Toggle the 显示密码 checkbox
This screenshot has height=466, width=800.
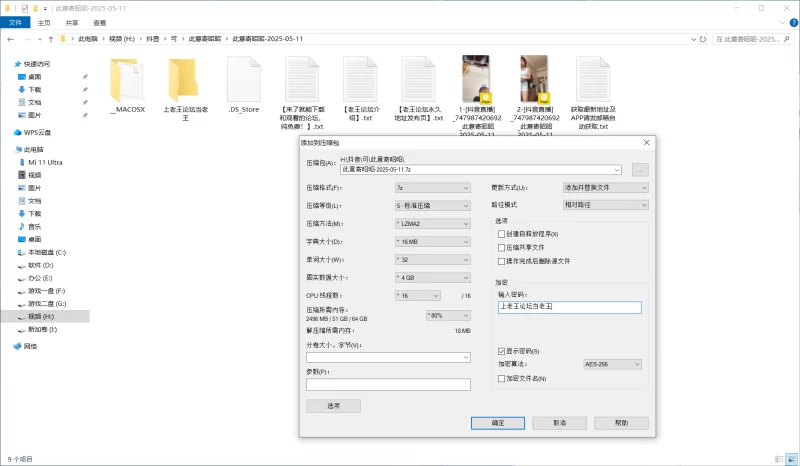tap(502, 351)
